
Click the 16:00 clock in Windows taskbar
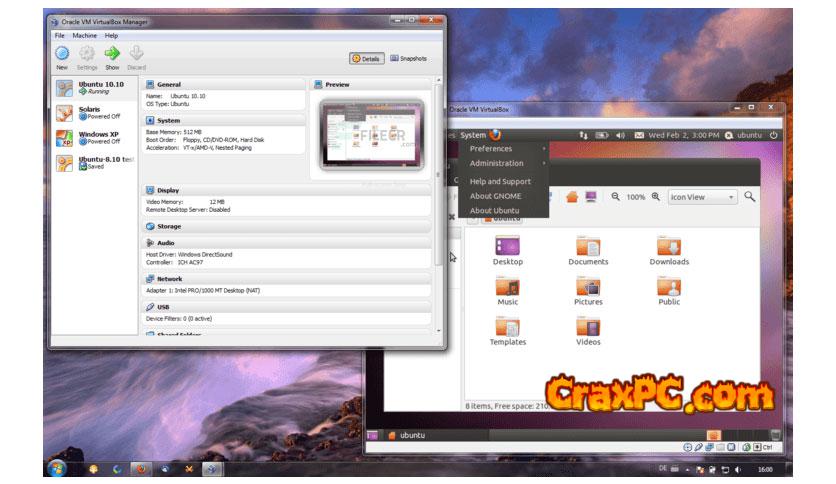click(x=765, y=470)
